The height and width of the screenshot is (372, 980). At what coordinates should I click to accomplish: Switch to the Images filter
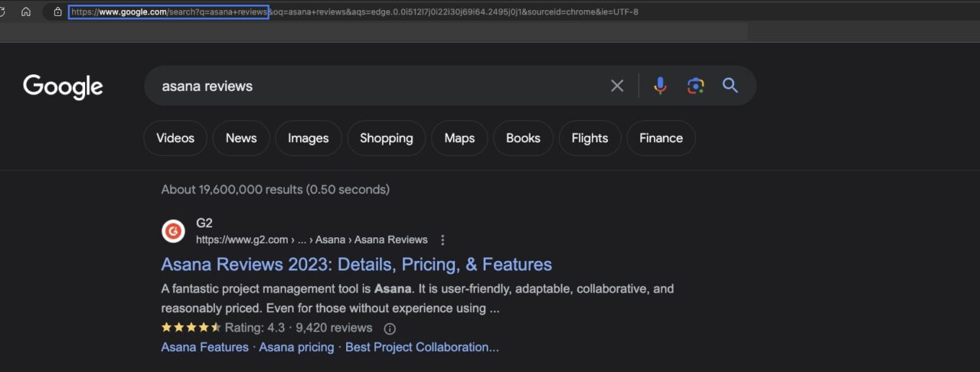point(309,139)
